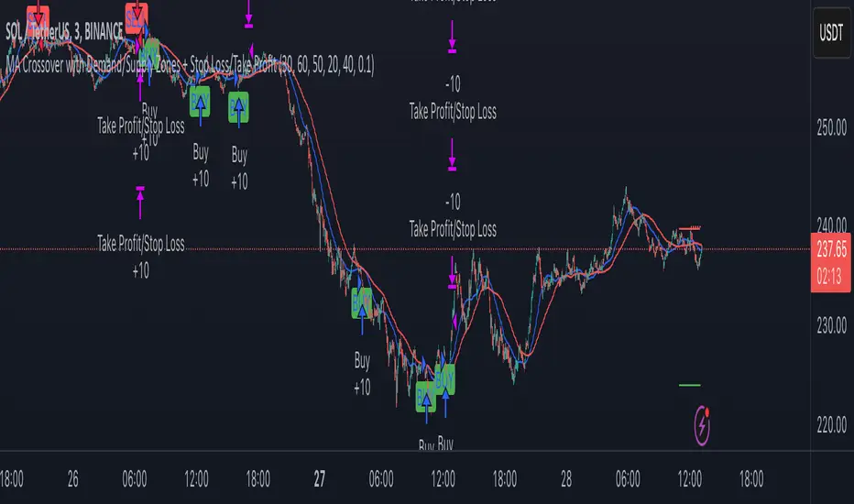The image size is (854, 504).
Task: Click the short green line above the lightning icon
Action: pyautogui.click(x=689, y=385)
